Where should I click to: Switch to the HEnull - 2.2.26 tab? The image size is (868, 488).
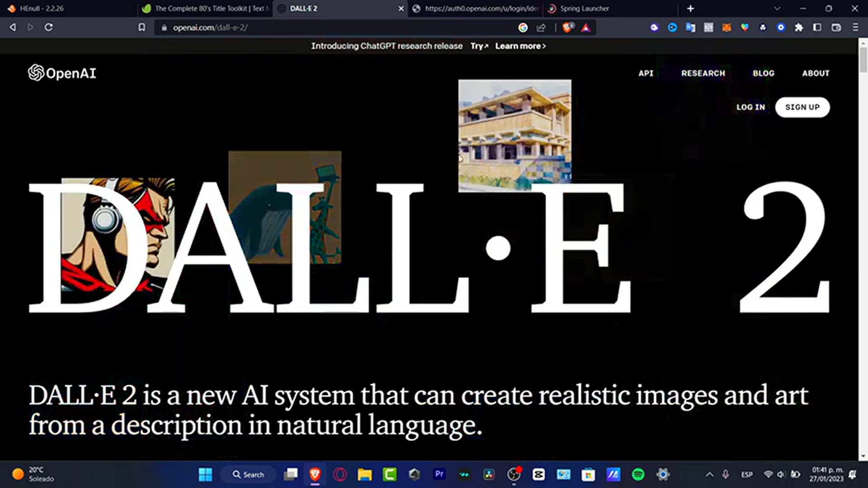coord(69,9)
